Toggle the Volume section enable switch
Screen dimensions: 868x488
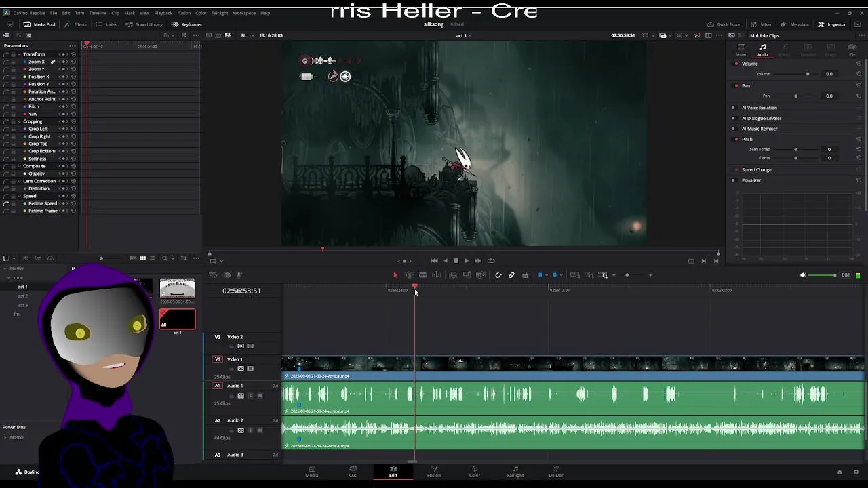point(736,64)
